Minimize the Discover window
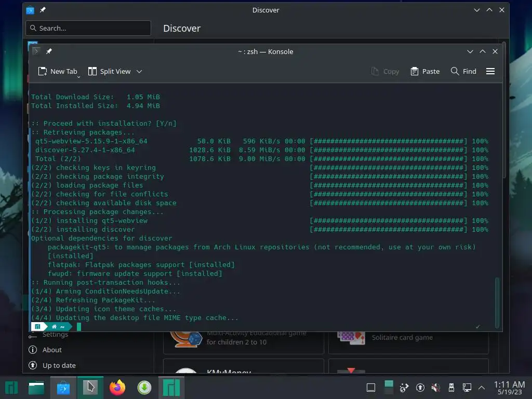 point(477,10)
